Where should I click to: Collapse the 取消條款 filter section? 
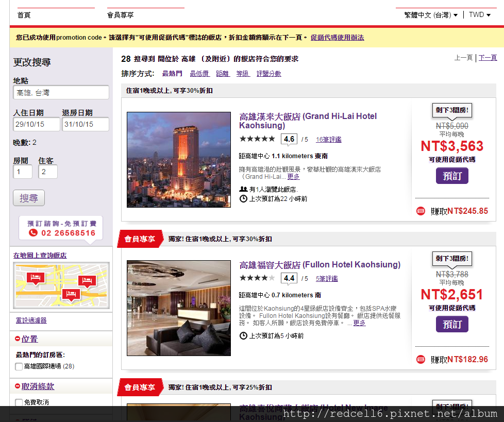click(x=35, y=386)
